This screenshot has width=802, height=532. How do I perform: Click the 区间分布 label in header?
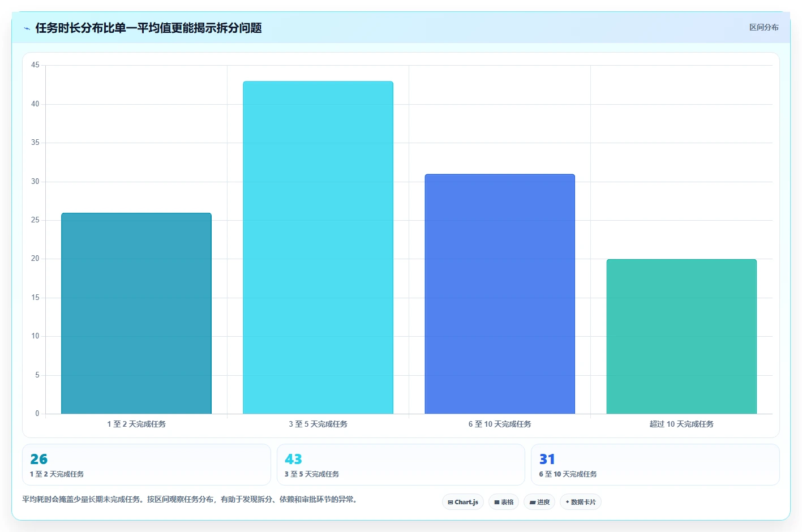pos(764,27)
